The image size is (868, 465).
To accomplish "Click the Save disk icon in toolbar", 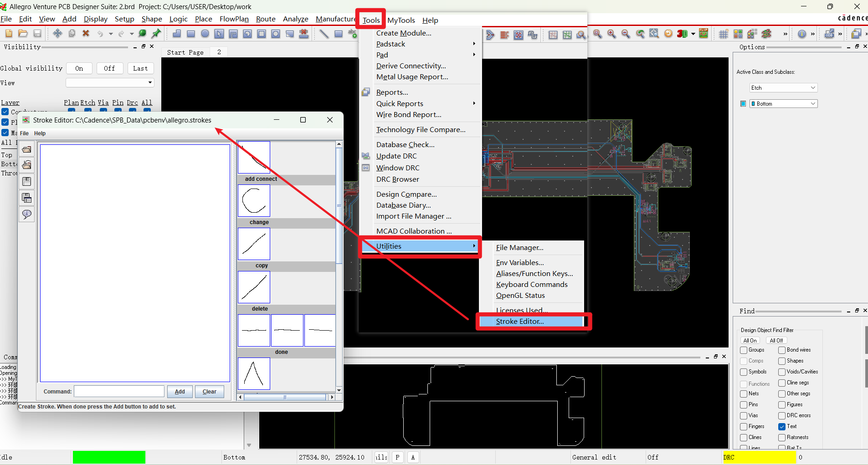I will coord(37,33).
